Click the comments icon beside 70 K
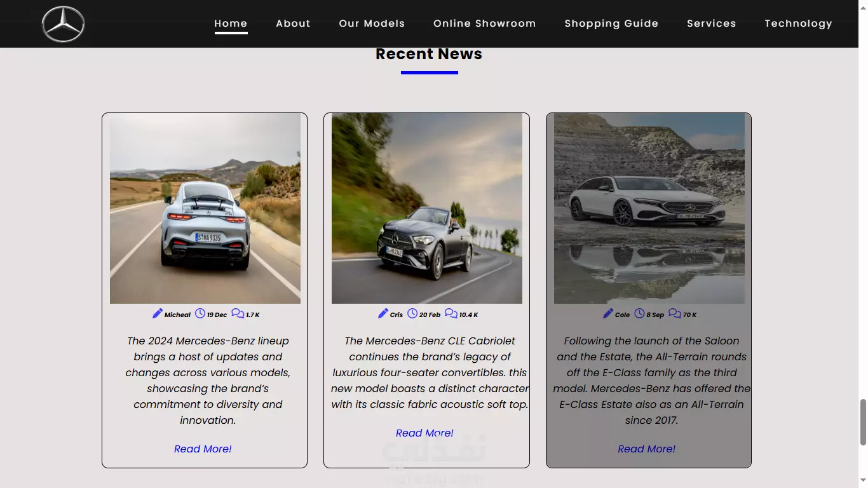 pos(675,313)
